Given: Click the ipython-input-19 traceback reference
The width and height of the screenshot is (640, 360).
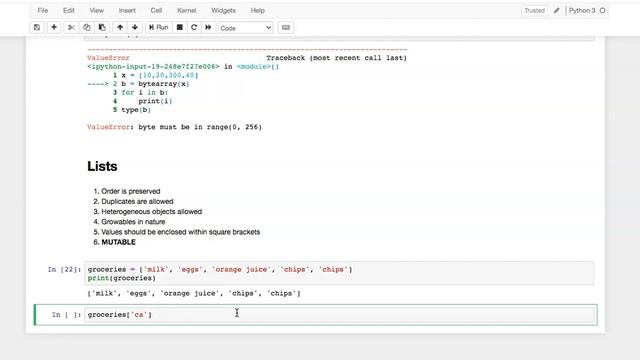Looking at the screenshot, I should (153, 67).
